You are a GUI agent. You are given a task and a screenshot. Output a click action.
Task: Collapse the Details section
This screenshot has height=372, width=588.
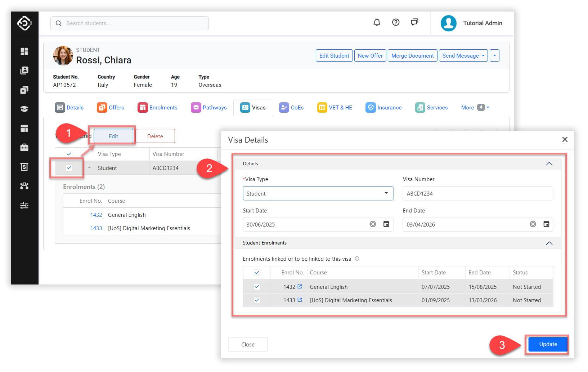(x=549, y=164)
